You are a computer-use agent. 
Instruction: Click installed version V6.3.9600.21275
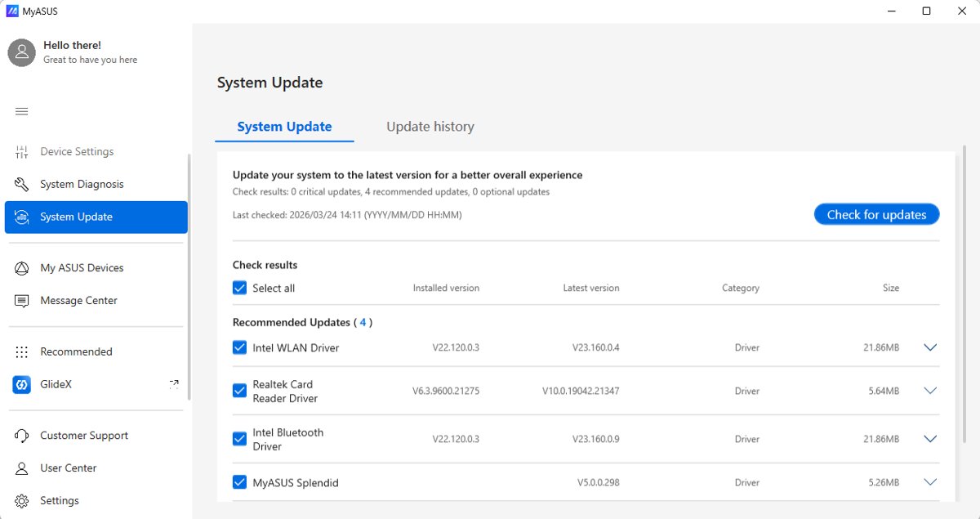(446, 391)
